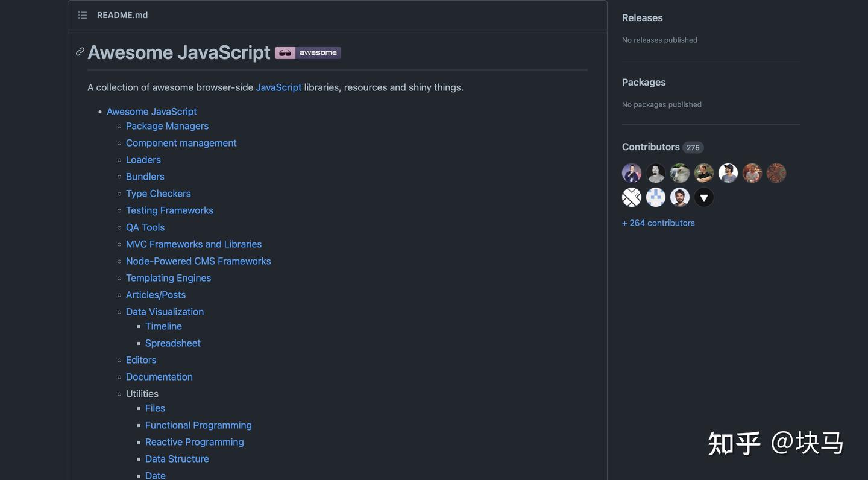Go to Files under Utilities
The height and width of the screenshot is (480, 868).
click(156, 408)
